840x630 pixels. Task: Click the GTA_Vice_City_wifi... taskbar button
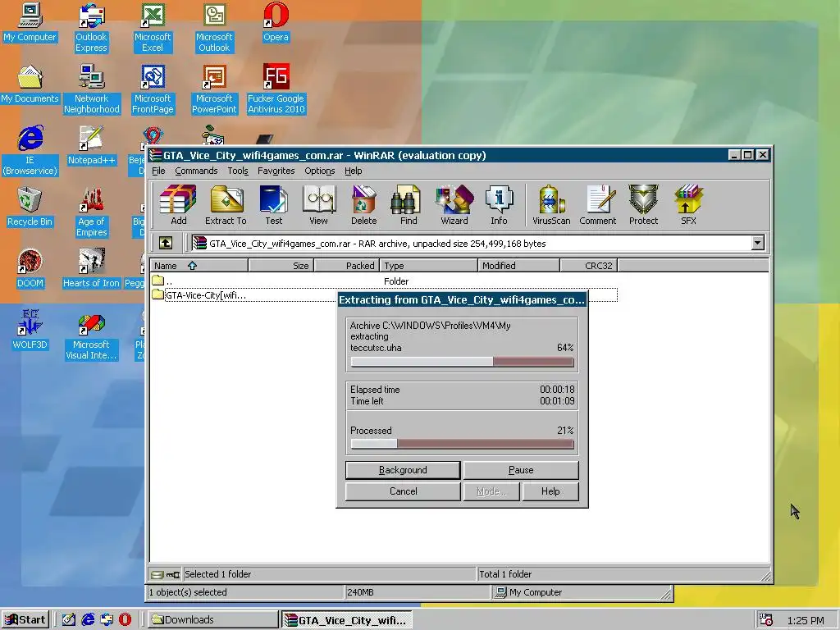(347, 620)
